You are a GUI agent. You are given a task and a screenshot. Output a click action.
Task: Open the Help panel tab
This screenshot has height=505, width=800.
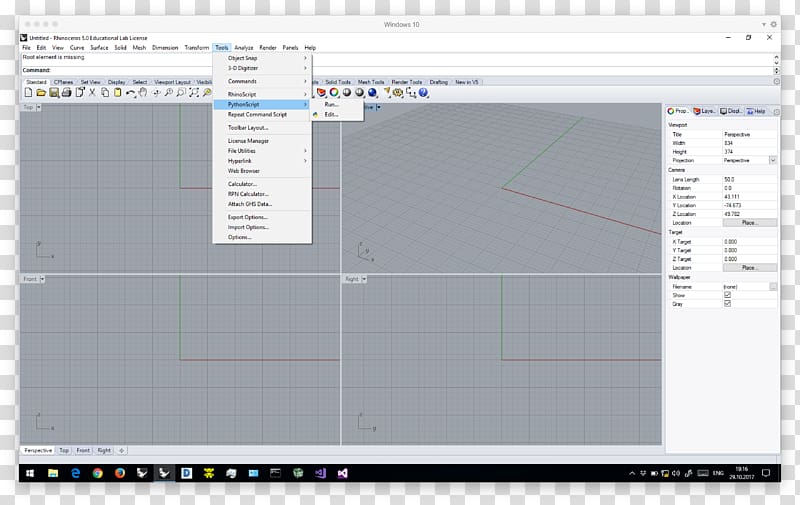coord(756,111)
